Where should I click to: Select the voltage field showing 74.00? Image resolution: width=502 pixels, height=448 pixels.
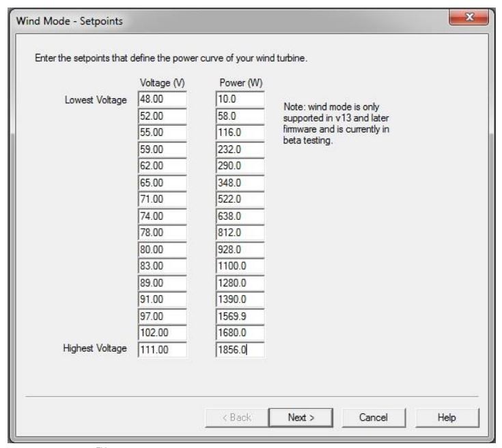click(162, 217)
